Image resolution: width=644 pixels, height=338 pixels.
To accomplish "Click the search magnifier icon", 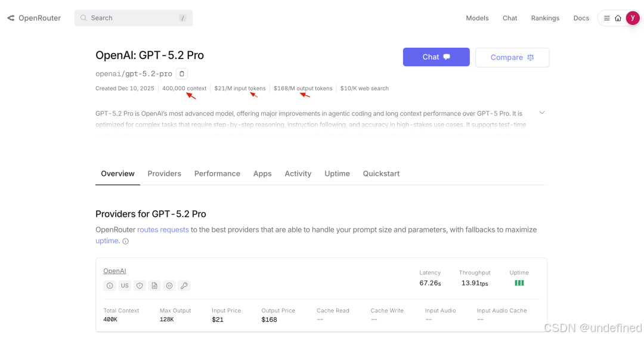I will (x=83, y=18).
